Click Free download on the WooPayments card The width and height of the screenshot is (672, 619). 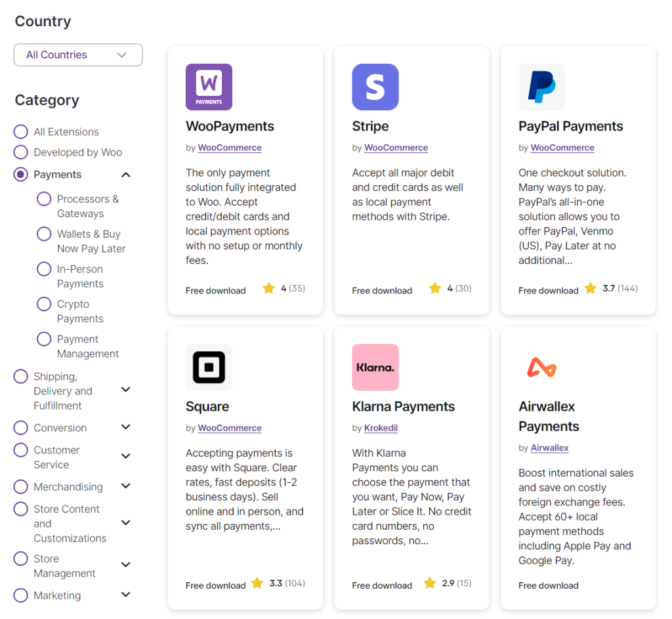[x=216, y=290]
